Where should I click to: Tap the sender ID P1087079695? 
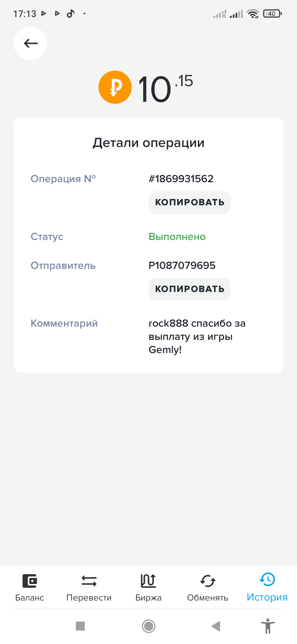coord(182,266)
